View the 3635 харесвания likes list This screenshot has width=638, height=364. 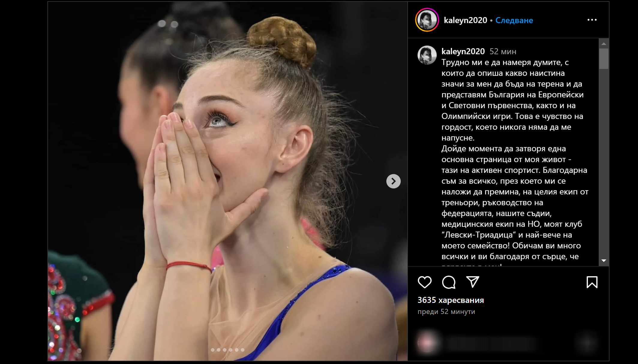(x=451, y=300)
